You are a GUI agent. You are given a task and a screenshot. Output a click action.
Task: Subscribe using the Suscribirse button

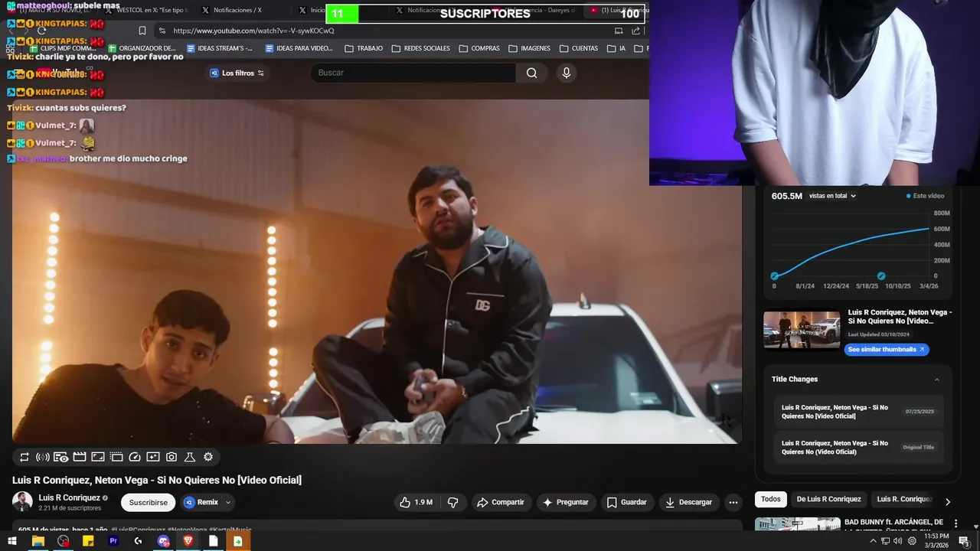(148, 503)
